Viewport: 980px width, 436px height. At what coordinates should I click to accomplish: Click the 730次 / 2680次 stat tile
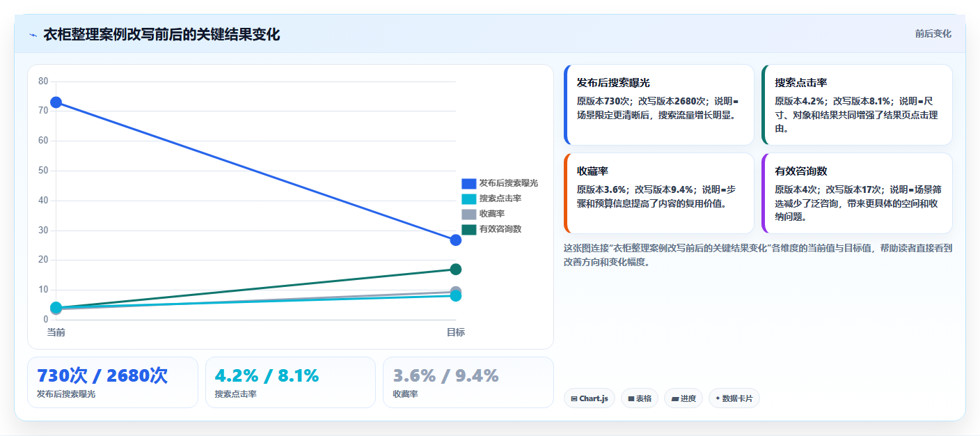click(x=113, y=382)
